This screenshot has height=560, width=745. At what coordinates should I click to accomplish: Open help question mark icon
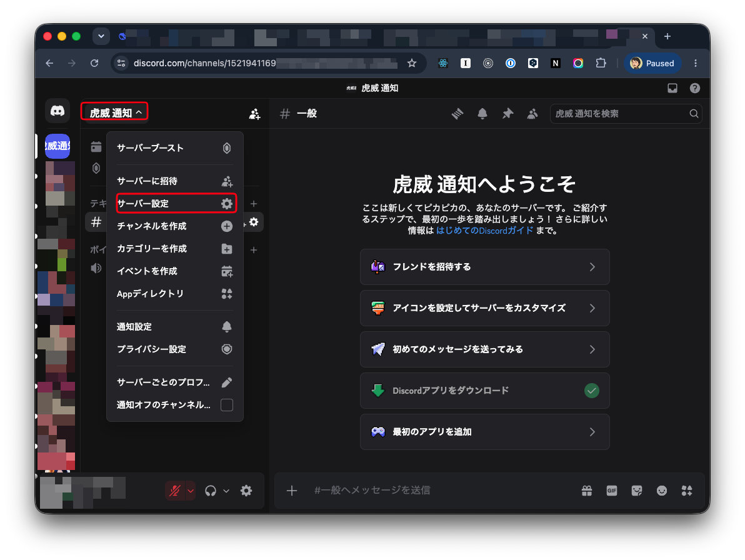[694, 88]
